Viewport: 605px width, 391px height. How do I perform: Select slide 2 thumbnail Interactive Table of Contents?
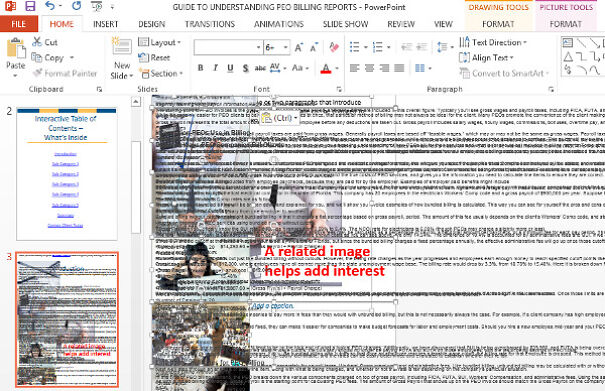66,174
